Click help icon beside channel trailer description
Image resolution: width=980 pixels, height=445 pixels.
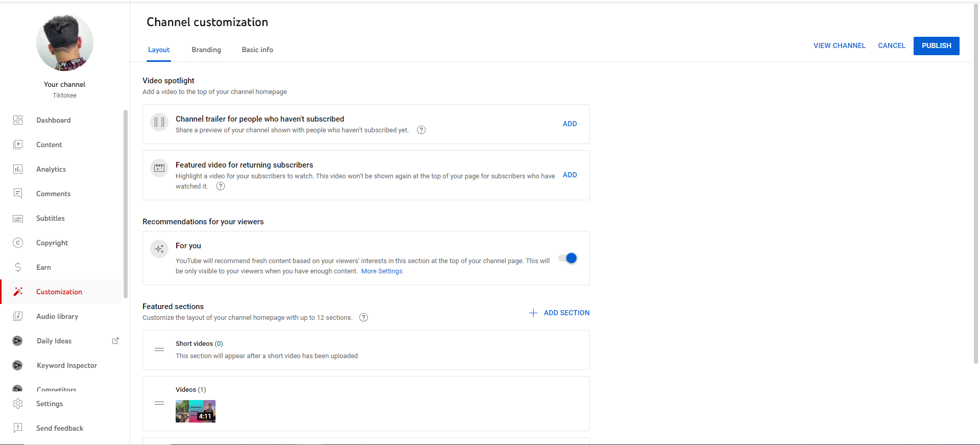(421, 130)
